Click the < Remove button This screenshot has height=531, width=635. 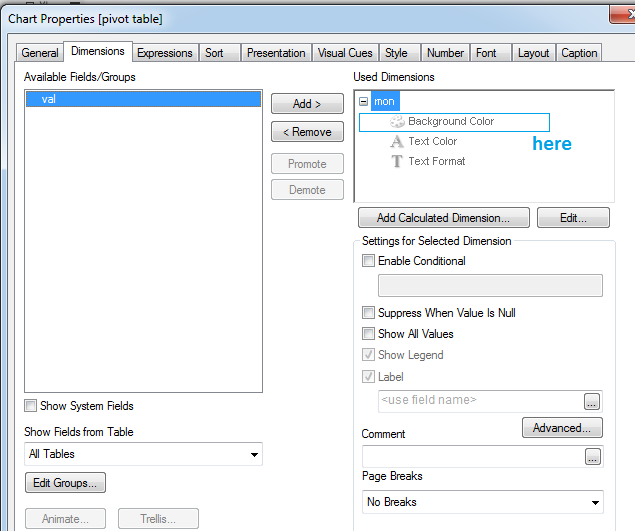307,132
